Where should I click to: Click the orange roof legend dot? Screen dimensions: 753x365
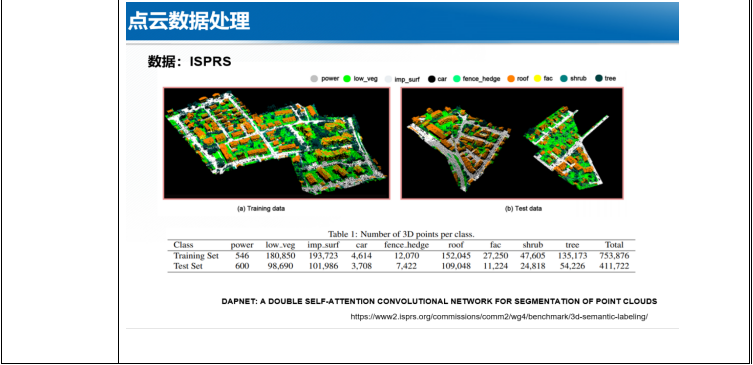(511, 79)
